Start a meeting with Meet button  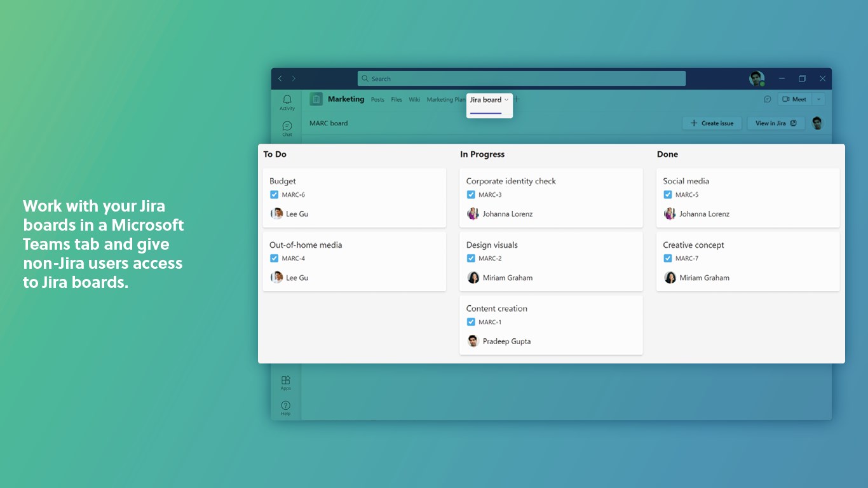click(x=795, y=99)
